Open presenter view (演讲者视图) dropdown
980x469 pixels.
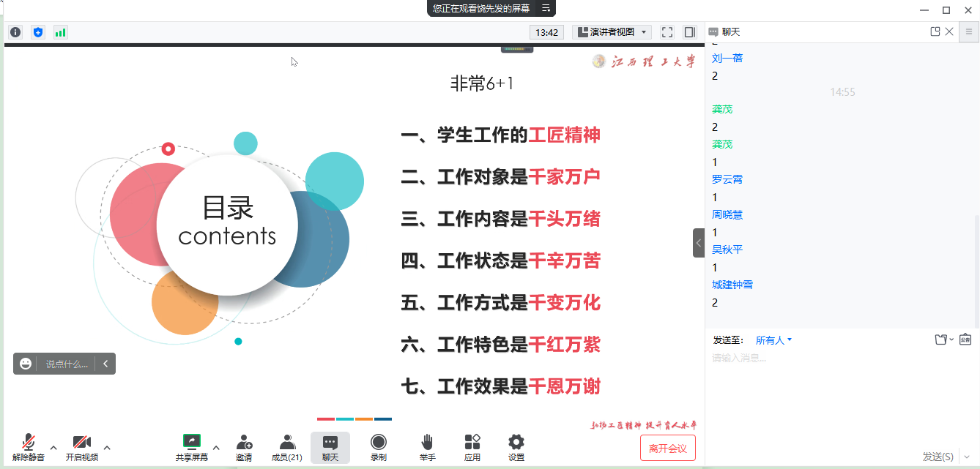612,32
